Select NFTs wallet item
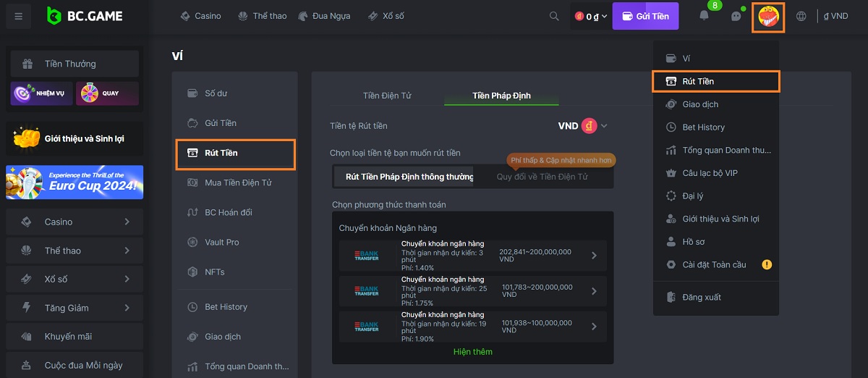Screen dimensions: 868x378 point(235,272)
